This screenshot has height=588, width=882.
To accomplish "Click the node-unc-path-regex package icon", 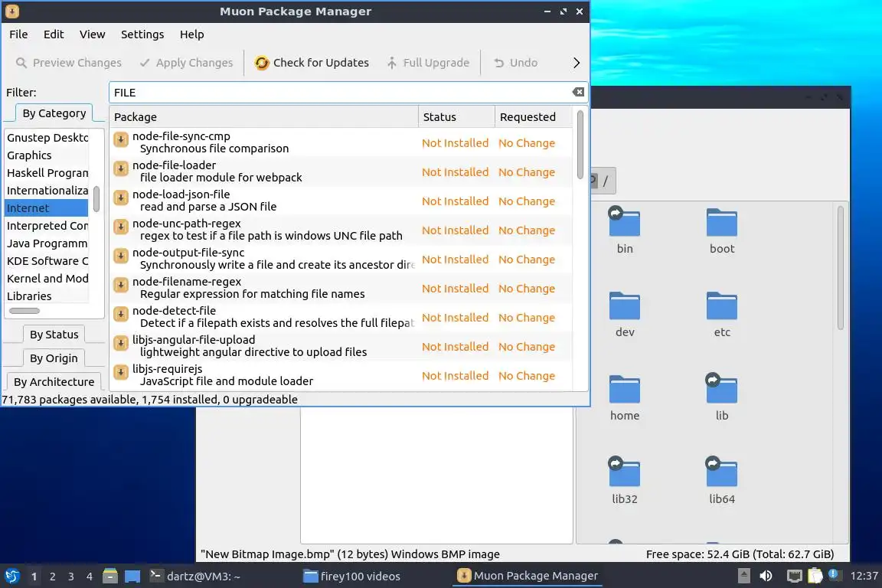I will tap(121, 227).
